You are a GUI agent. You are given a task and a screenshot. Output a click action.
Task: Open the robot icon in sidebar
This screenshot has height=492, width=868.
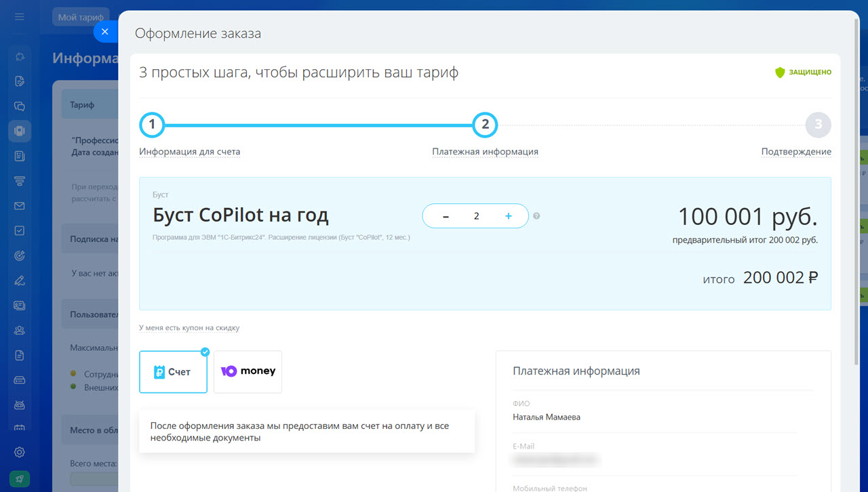coord(20,405)
